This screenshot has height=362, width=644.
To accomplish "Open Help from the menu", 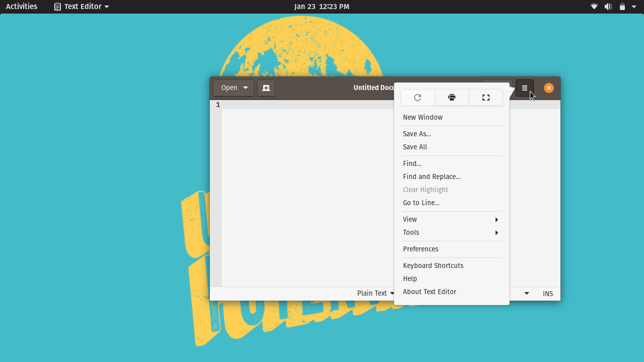I will click(452, 279).
